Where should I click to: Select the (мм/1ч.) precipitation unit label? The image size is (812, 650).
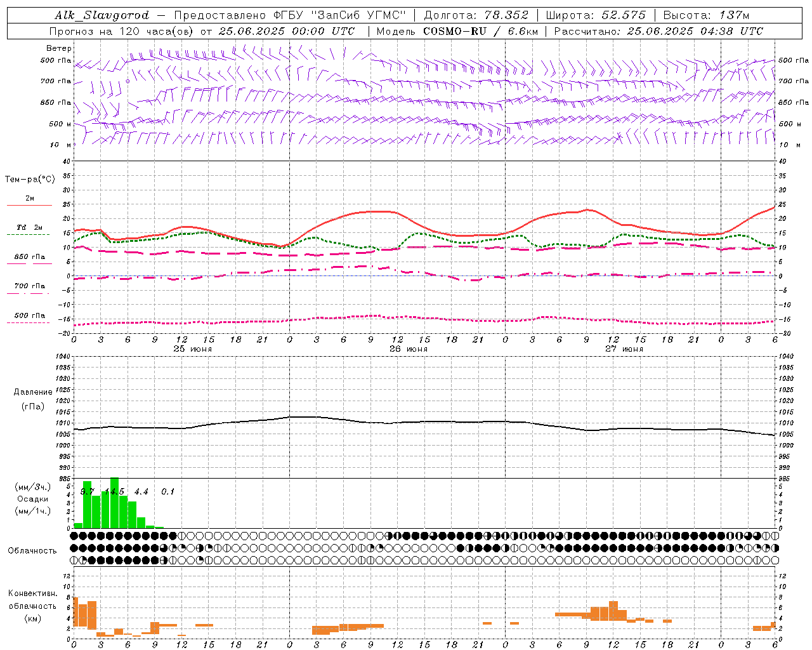point(33,511)
